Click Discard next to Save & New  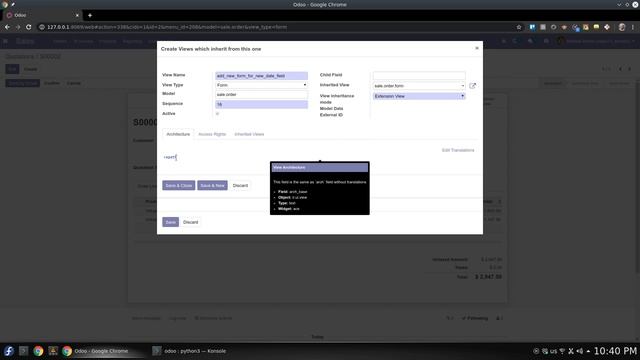pos(240,185)
